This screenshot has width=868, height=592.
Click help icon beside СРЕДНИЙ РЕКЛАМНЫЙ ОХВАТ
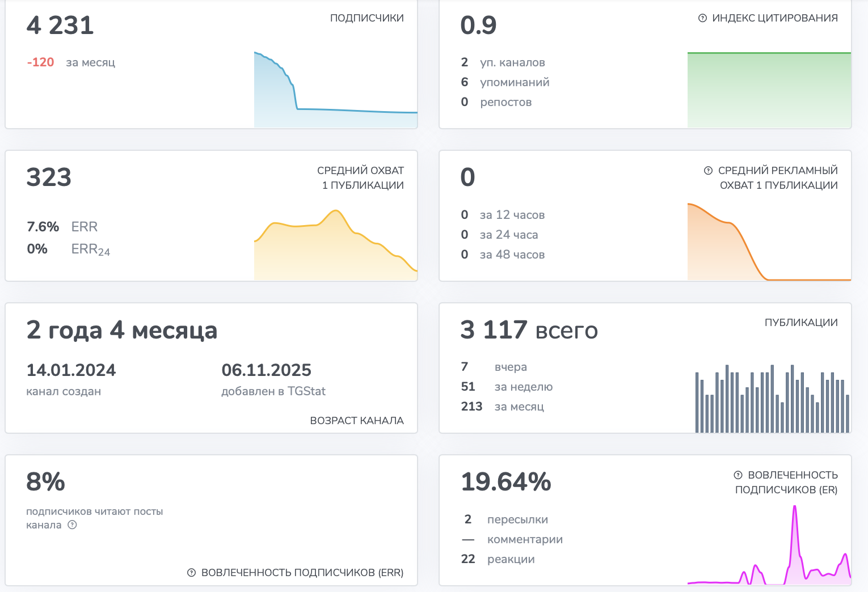tap(708, 170)
